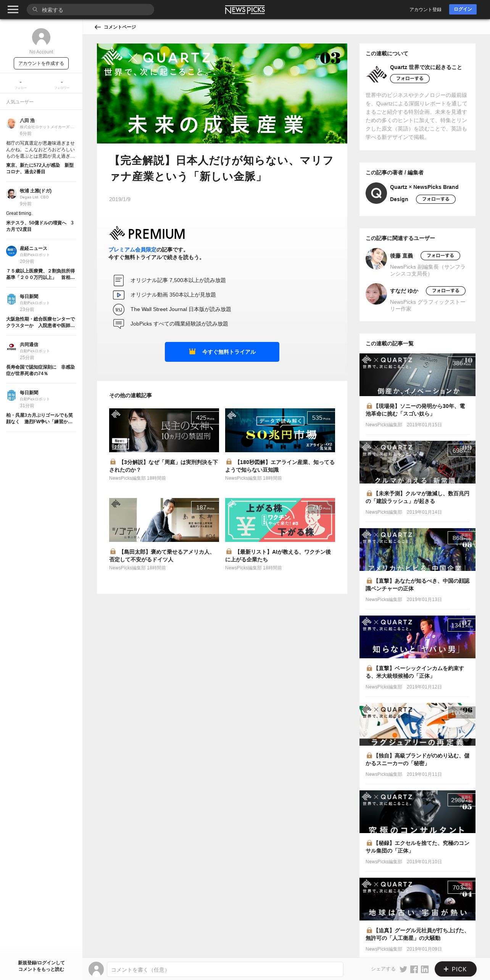Follow すなだ ゆか

click(446, 291)
